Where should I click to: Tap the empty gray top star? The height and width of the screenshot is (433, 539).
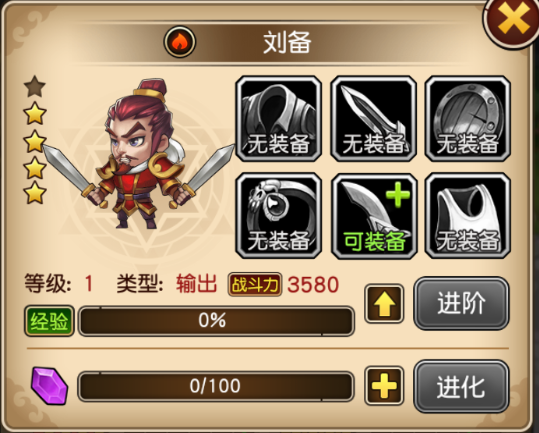click(x=35, y=87)
